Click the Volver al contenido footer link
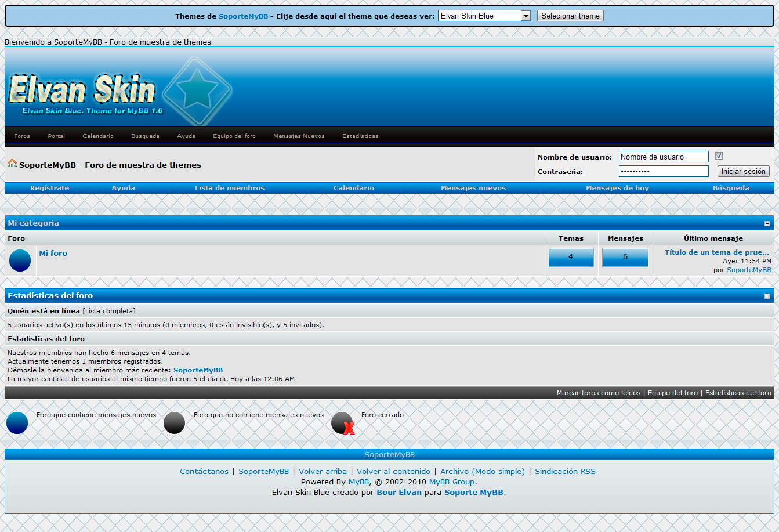The height and width of the screenshot is (532, 779). coord(393,472)
